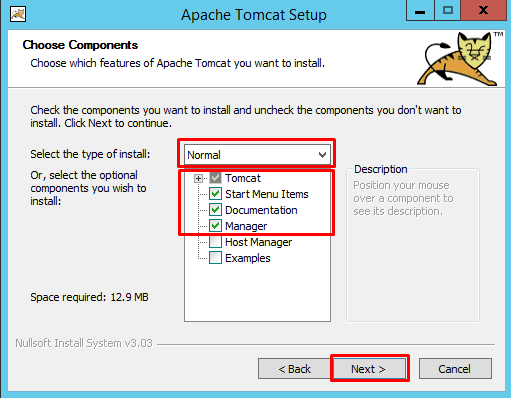
Task: Enable the Examples checkbox
Action: tap(215, 258)
